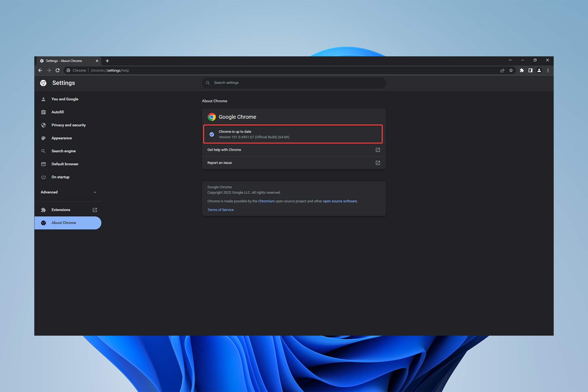Screen dimensions: 588x392
Task: Click external-link icon on Get help row
Action: click(x=378, y=150)
